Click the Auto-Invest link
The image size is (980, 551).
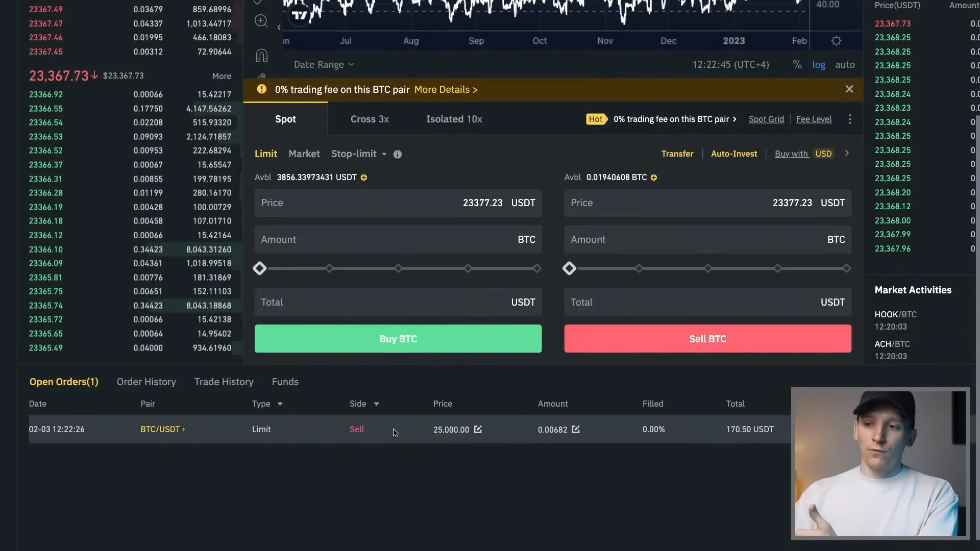pos(734,154)
